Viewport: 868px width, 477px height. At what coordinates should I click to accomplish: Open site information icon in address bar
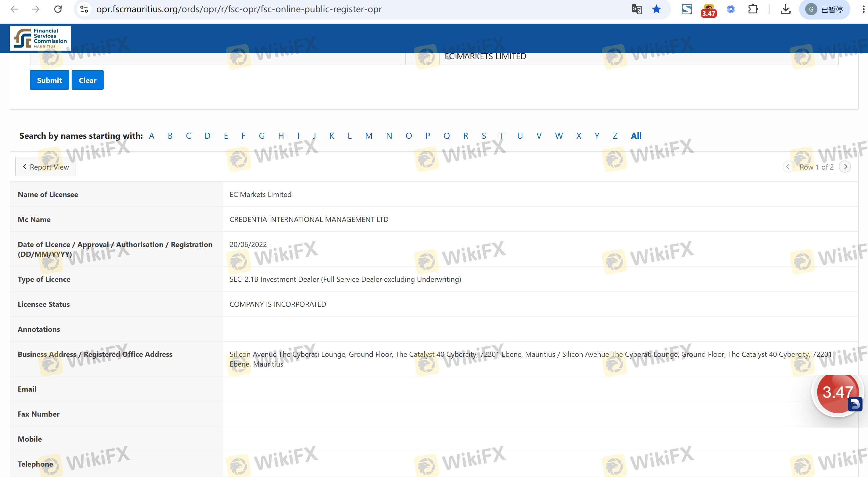(x=84, y=9)
